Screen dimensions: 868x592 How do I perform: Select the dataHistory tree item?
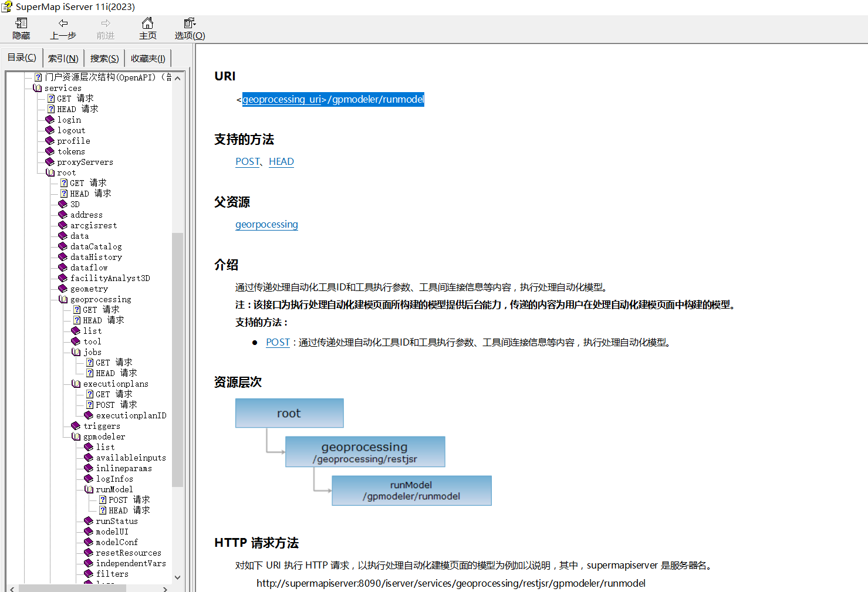tap(96, 257)
